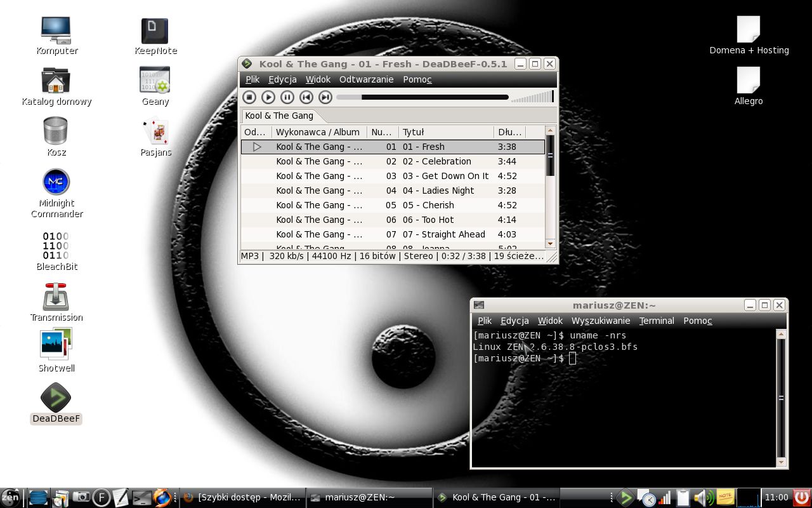
Task: Click the terminal scrollbar down arrow
Action: [782, 462]
